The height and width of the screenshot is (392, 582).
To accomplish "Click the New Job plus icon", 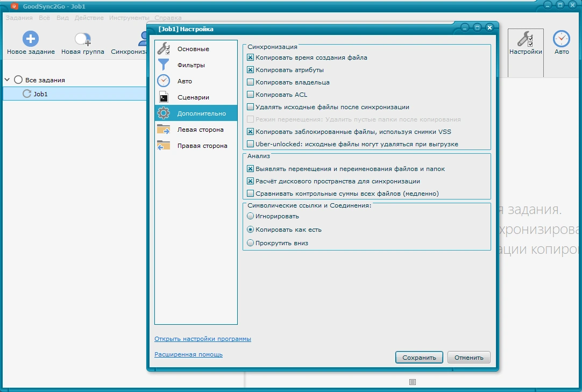I will [x=31, y=39].
